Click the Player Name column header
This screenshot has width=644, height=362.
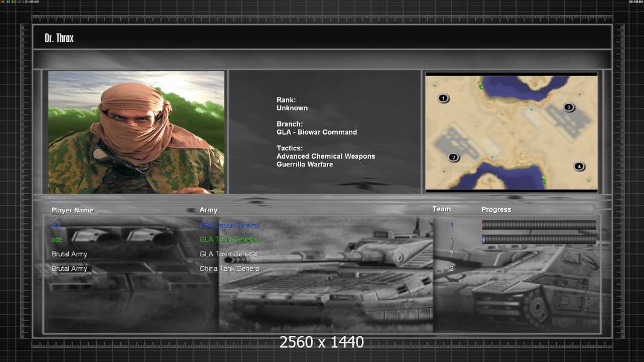coord(72,211)
